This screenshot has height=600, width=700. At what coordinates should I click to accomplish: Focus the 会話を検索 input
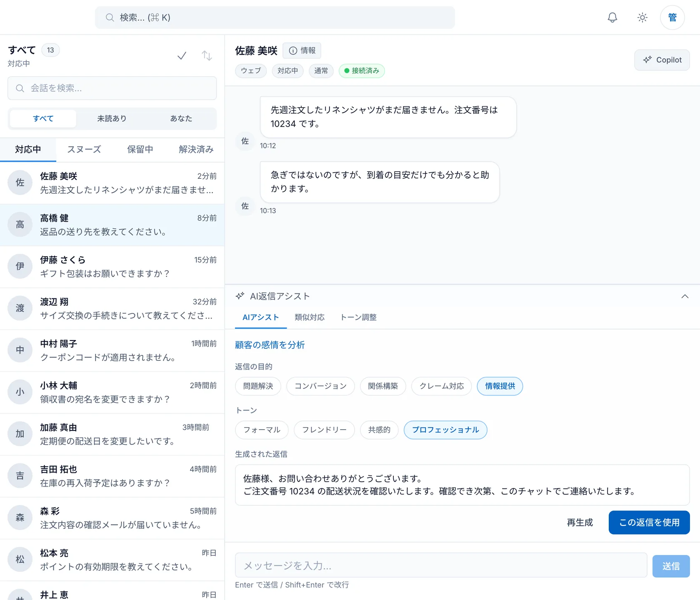112,88
